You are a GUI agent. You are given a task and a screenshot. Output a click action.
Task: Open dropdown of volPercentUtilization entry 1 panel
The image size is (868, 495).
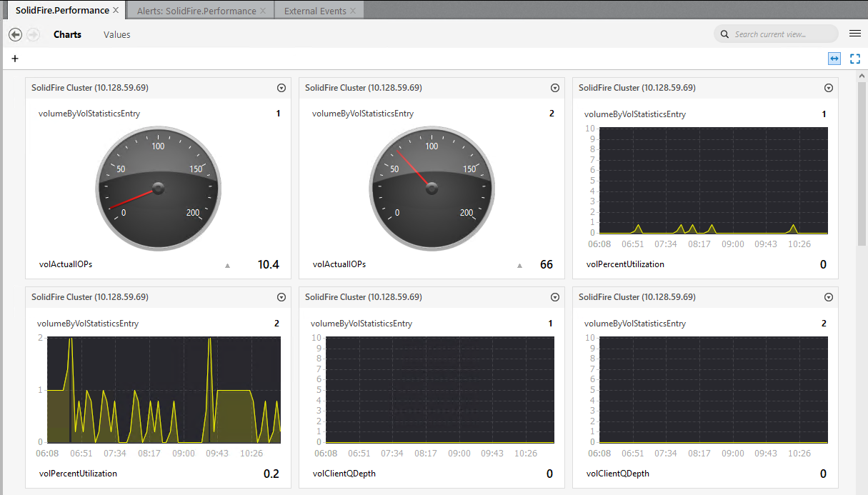click(829, 88)
